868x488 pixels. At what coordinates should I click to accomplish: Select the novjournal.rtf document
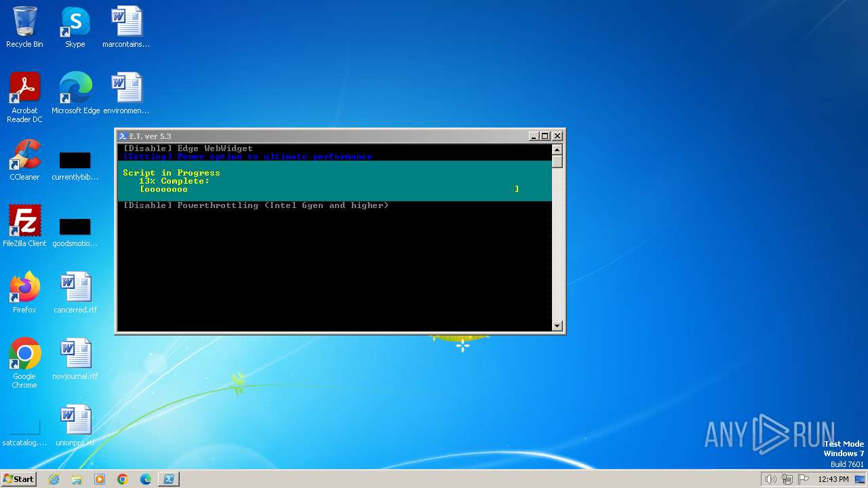tap(75, 359)
